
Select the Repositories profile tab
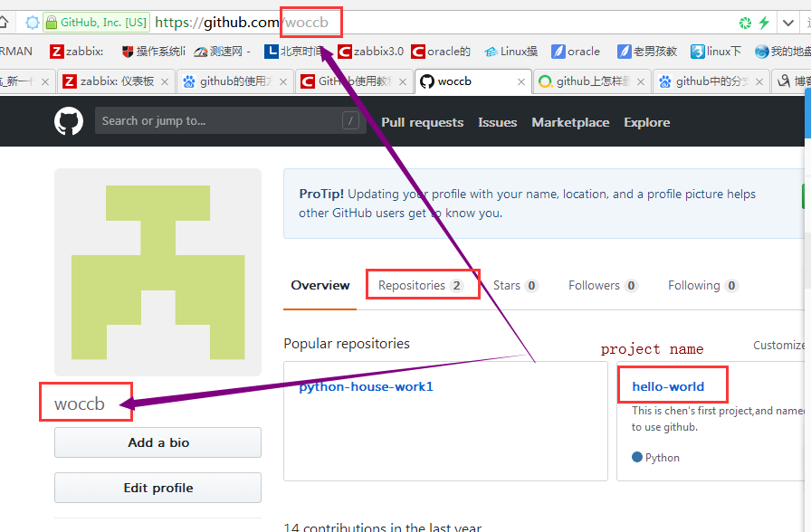click(421, 285)
